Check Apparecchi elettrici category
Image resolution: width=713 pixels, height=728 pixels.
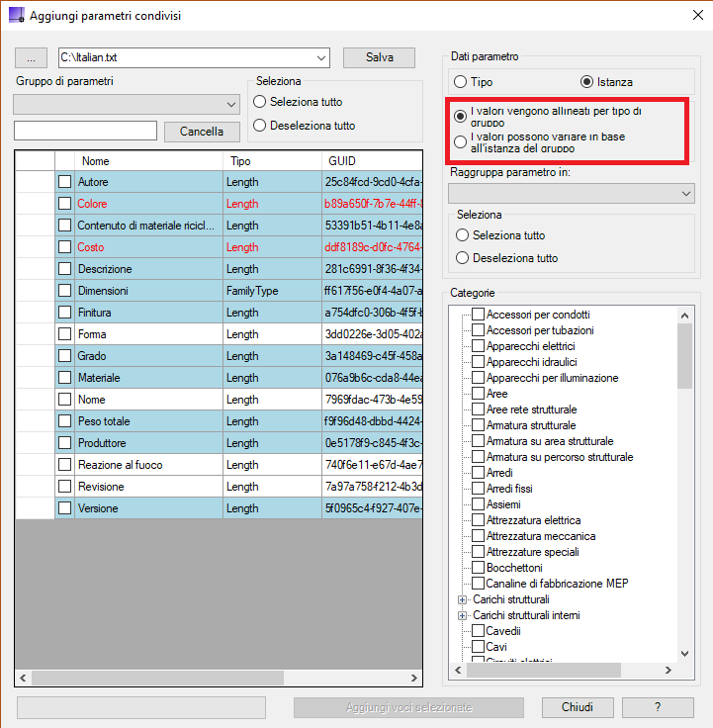(478, 346)
